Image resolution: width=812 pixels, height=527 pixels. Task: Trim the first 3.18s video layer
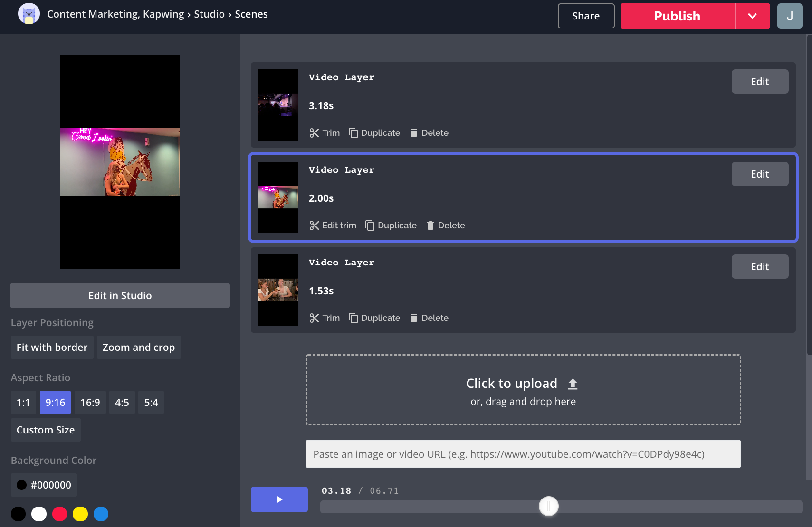(x=325, y=133)
